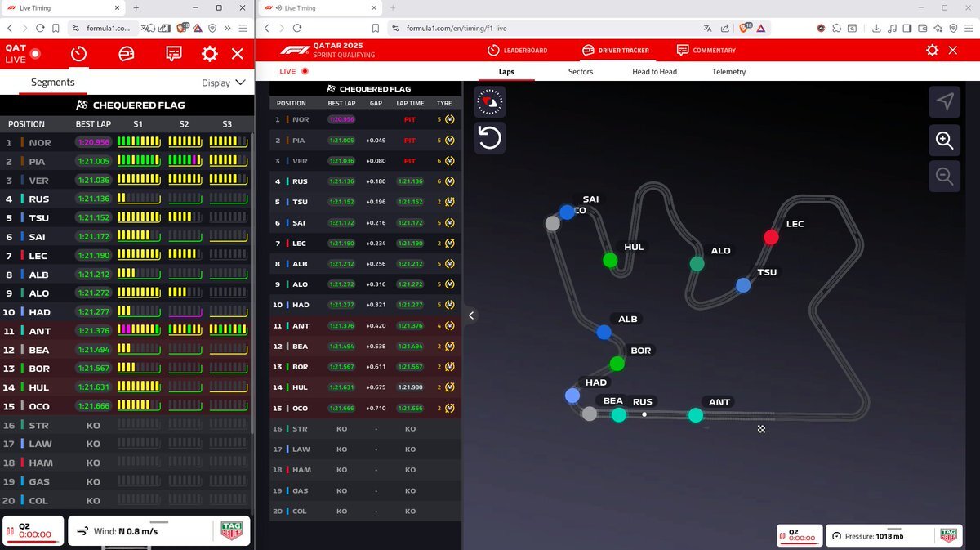Open the Commentary section in header
The image size is (980, 550).
[706, 51]
